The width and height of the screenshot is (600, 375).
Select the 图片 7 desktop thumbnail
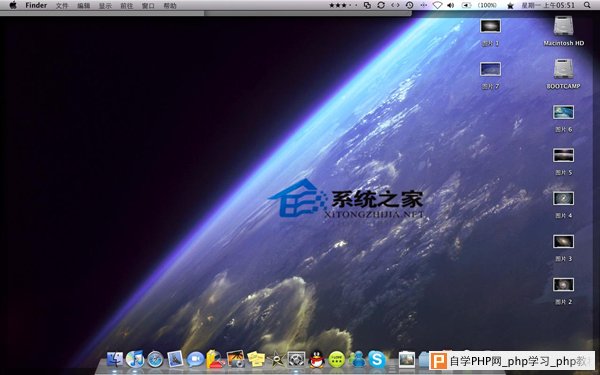point(490,69)
